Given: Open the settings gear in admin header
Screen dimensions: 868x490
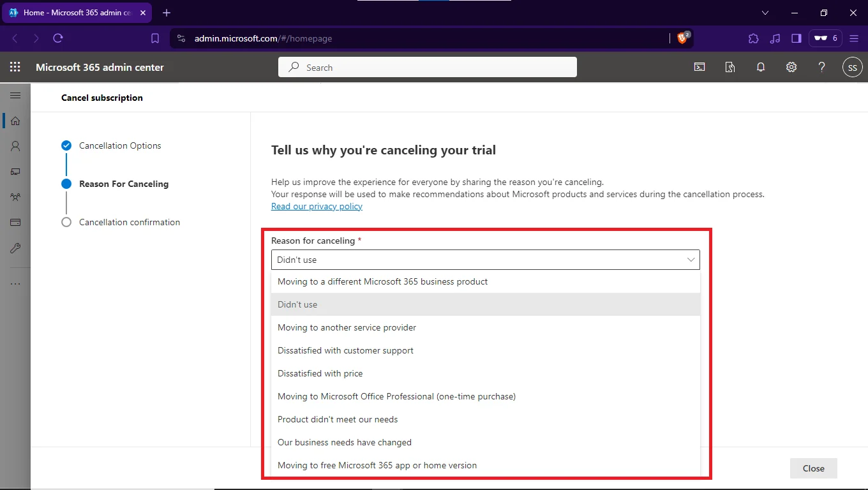Looking at the screenshot, I should (791, 67).
